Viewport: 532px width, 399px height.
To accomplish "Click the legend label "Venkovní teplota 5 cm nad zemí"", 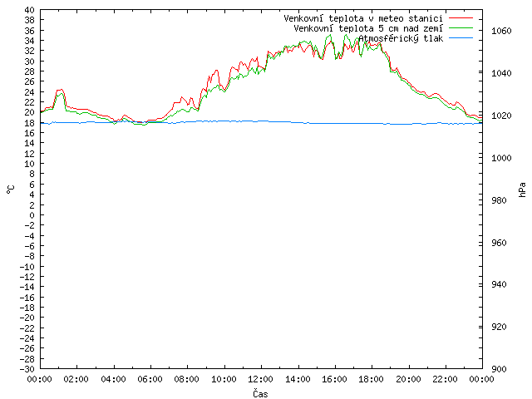I will 368,28.
